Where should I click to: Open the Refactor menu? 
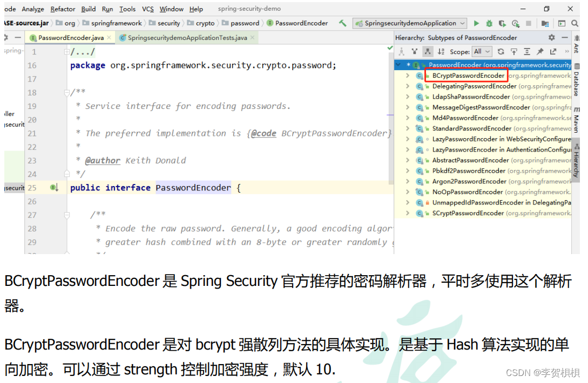tap(63, 9)
